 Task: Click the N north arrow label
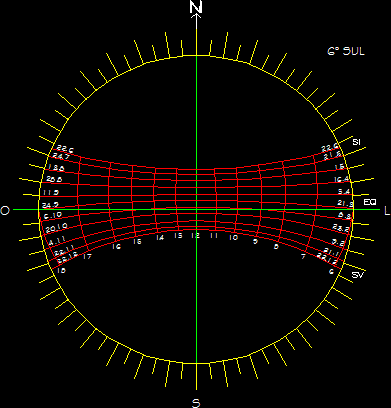(196, 7)
